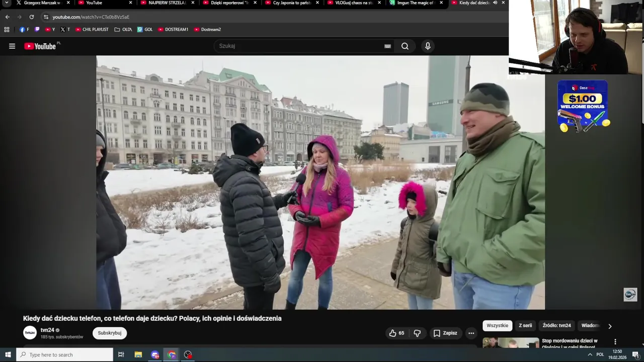Open the tvn24 channel name link
The width and height of the screenshot is (644, 362).
[x=47, y=330]
